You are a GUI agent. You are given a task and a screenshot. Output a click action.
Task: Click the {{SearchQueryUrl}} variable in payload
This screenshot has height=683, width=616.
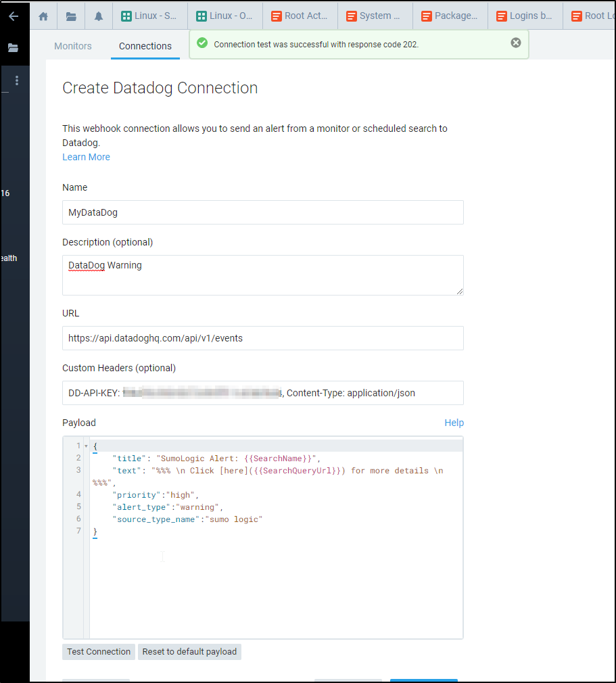tap(297, 471)
